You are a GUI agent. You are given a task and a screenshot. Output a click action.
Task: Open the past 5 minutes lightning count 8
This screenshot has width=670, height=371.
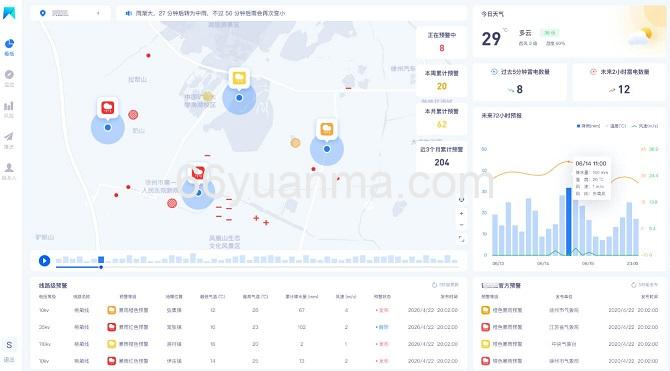click(x=520, y=89)
